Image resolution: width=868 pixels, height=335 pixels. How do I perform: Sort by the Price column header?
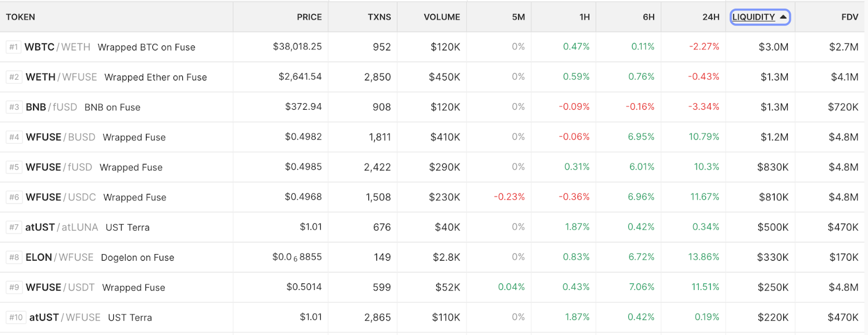309,17
